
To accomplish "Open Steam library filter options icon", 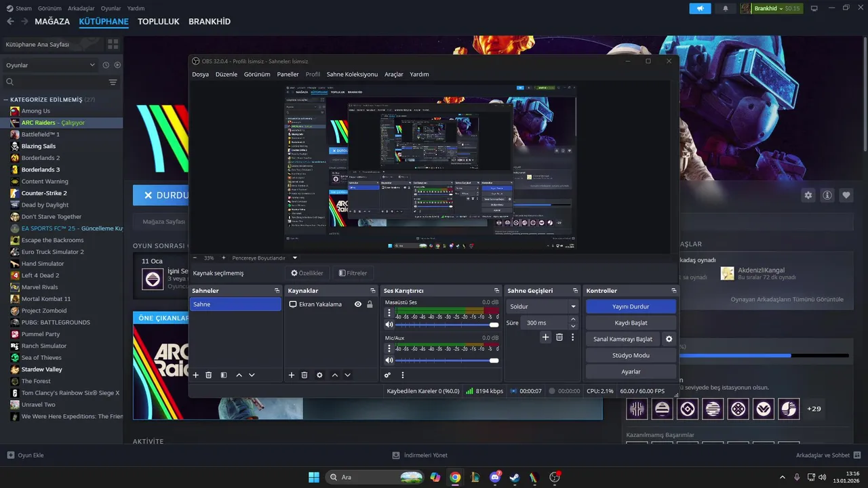I will coord(113,82).
